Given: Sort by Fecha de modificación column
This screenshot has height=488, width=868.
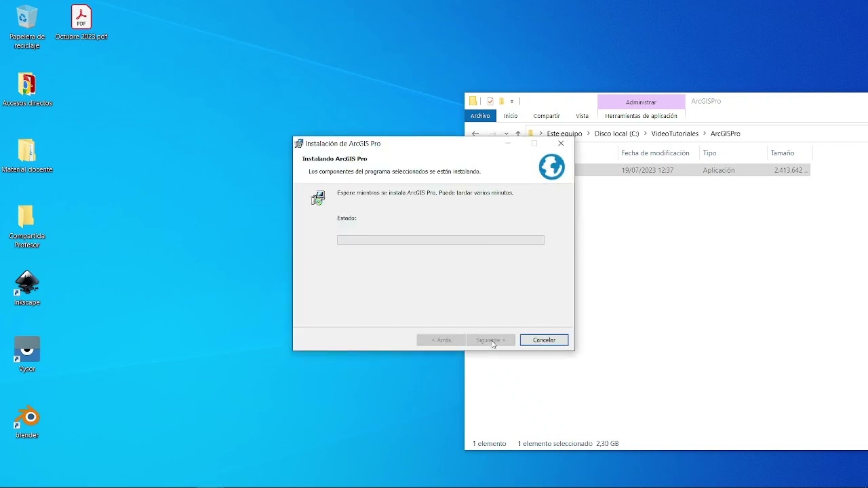Looking at the screenshot, I should tap(655, 153).
